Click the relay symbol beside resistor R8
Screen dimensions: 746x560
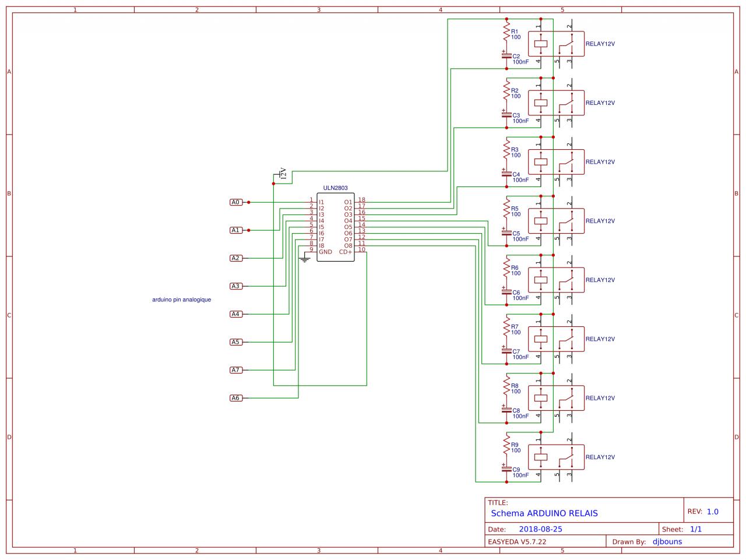coord(556,397)
